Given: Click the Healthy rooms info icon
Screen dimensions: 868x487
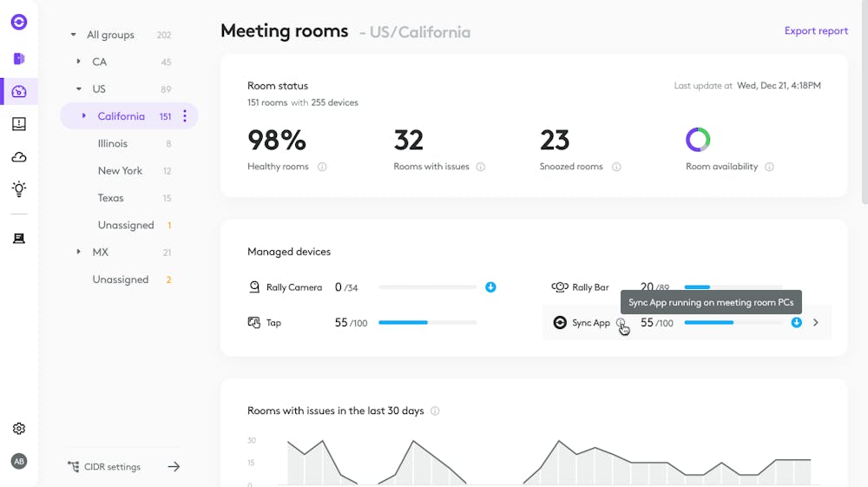Looking at the screenshot, I should click(x=322, y=167).
